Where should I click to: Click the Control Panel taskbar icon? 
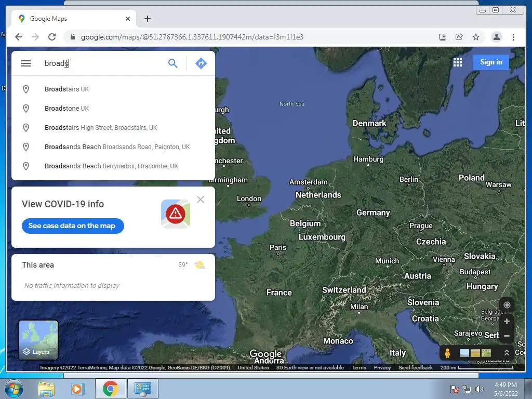tap(143, 389)
